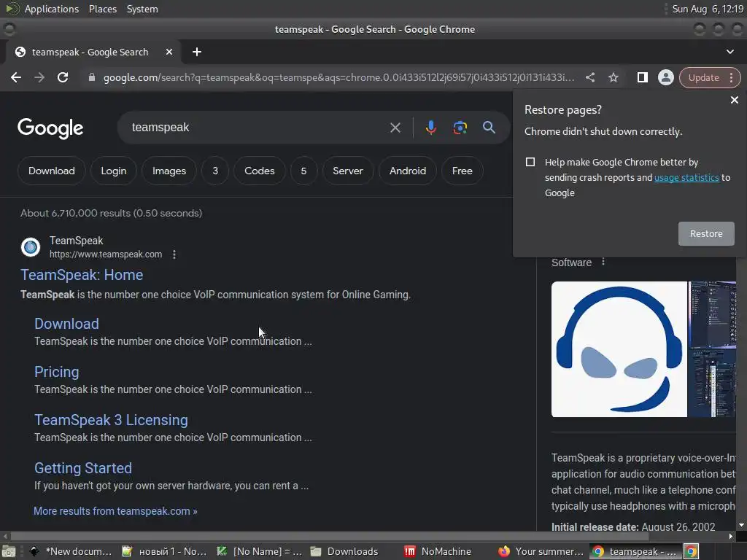The image size is (747, 560).
Task: Dismiss the Restore pages popup
Action: (734, 100)
